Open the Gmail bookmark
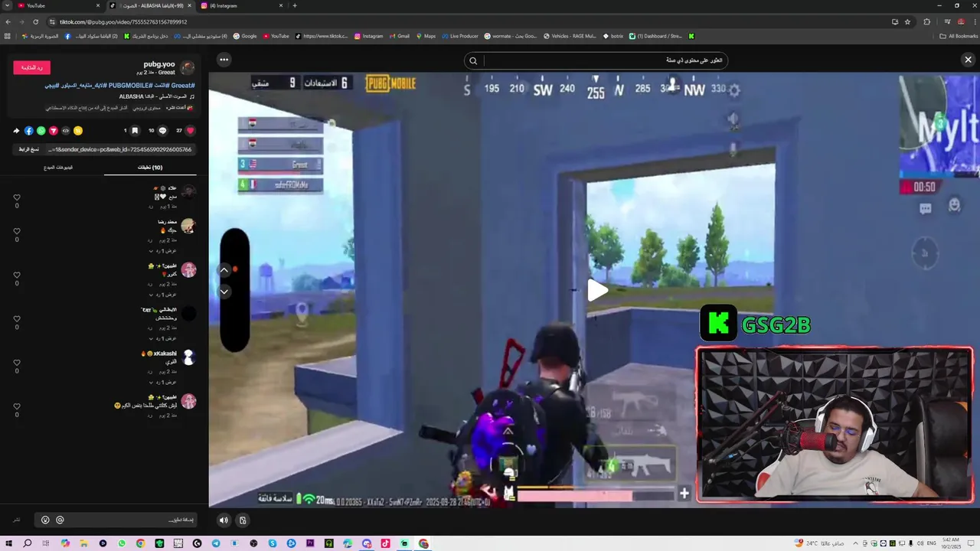 click(398, 36)
